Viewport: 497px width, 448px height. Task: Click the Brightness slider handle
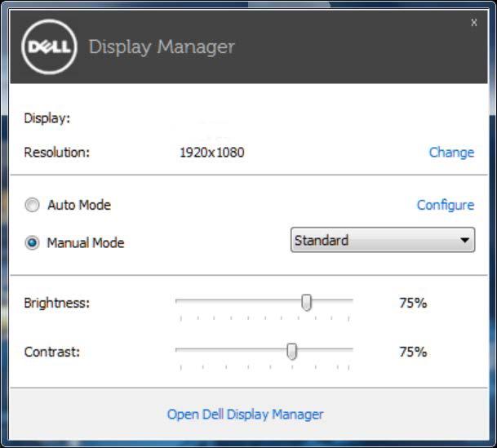click(x=307, y=302)
